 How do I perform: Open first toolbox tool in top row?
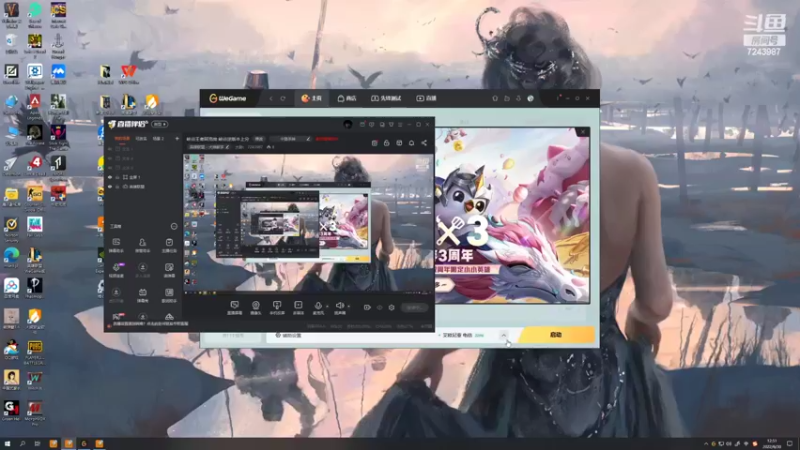click(116, 244)
